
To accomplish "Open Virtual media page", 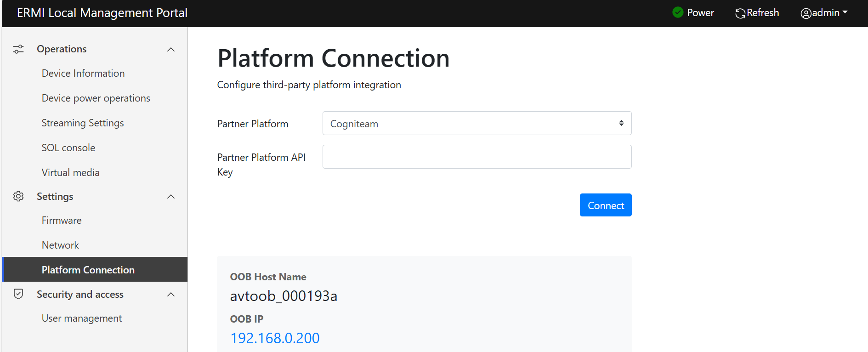I will (70, 173).
